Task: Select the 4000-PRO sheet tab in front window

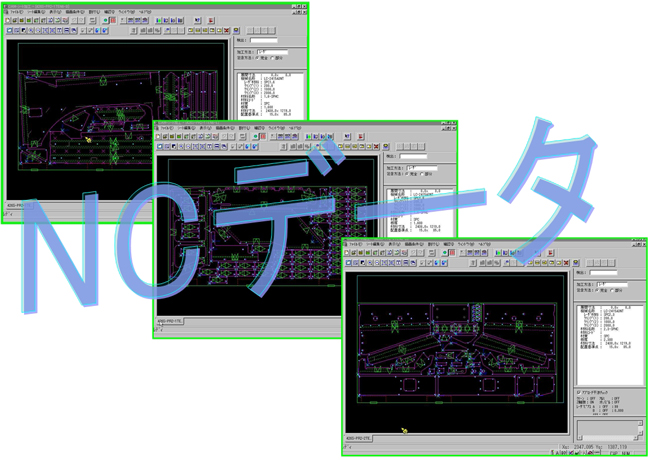Action: coord(359,438)
